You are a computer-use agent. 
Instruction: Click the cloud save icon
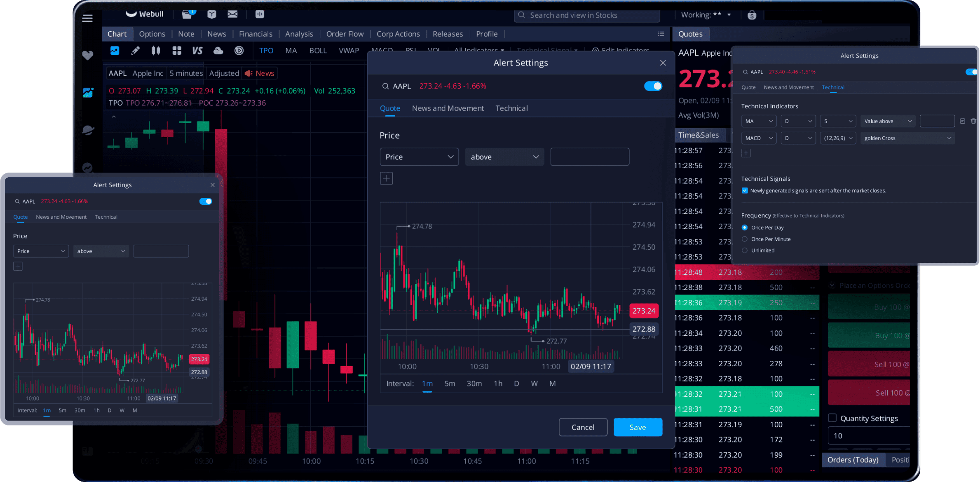point(218,51)
